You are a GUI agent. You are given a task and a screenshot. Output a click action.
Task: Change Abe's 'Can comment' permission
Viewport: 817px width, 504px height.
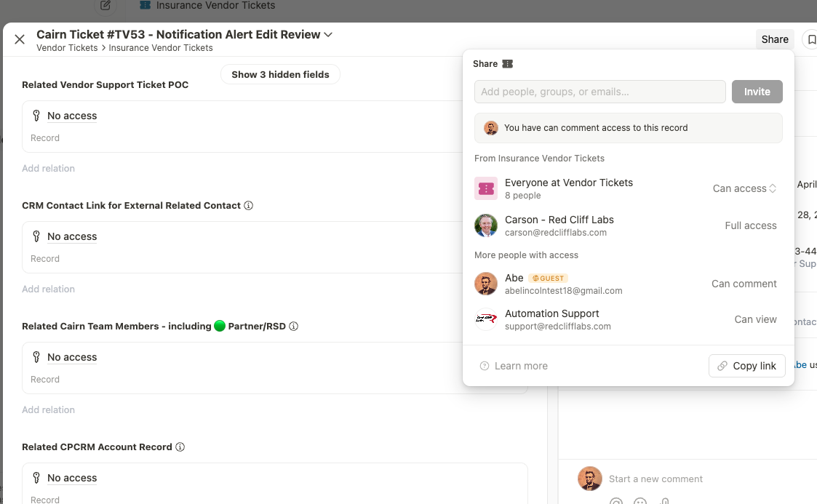click(744, 284)
